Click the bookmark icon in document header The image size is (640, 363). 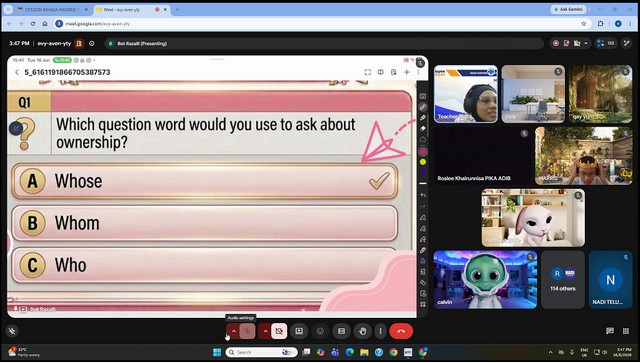[393, 72]
